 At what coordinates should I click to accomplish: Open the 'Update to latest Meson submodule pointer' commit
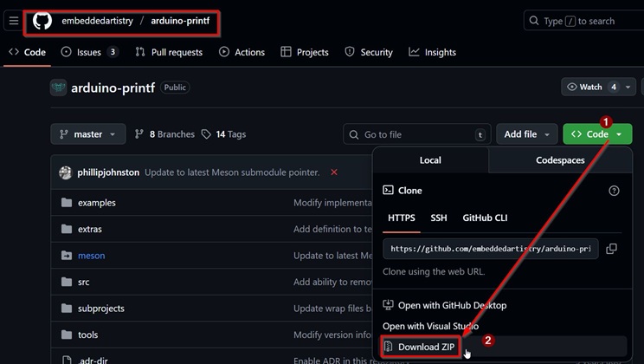pos(232,172)
